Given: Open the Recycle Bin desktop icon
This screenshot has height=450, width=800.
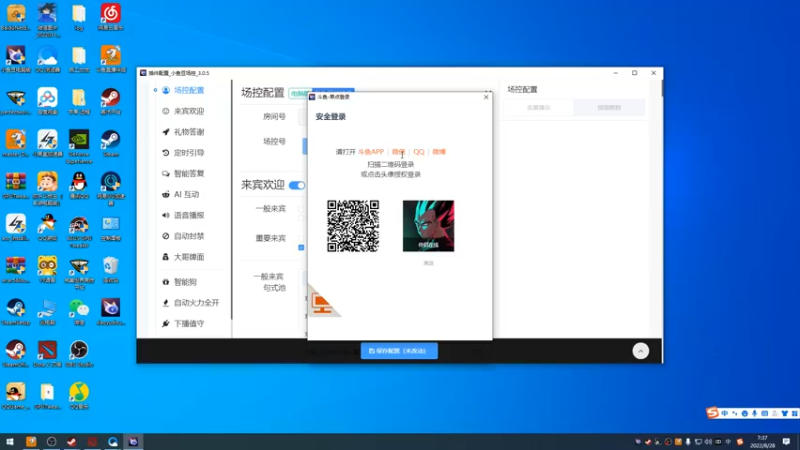Looking at the screenshot, I should 111,269.
